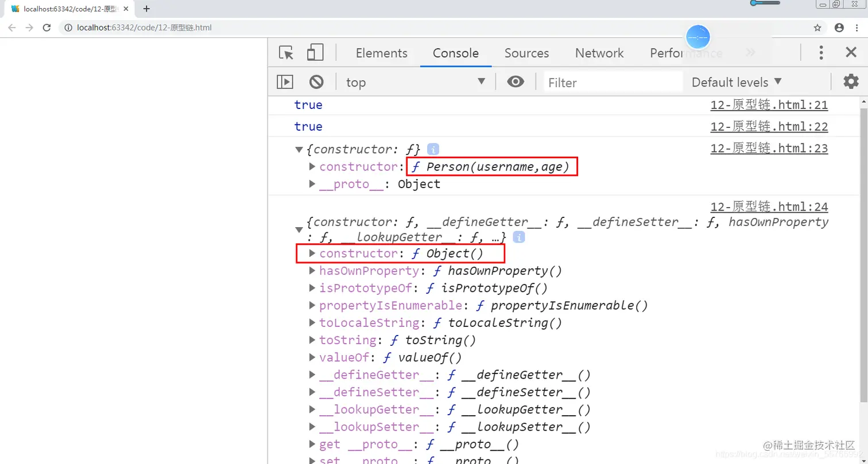The width and height of the screenshot is (868, 464).
Task: Select the 12-原型链 browser tab
Action: pyautogui.click(x=69, y=9)
